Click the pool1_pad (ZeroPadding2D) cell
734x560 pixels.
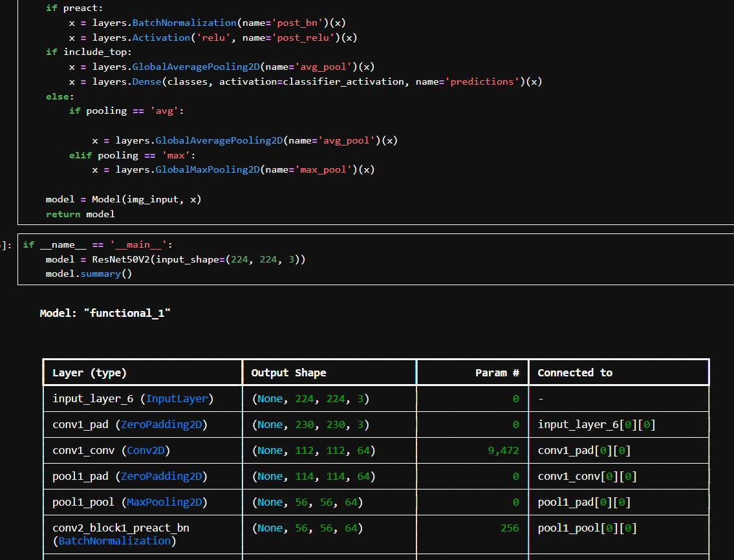pos(143,476)
